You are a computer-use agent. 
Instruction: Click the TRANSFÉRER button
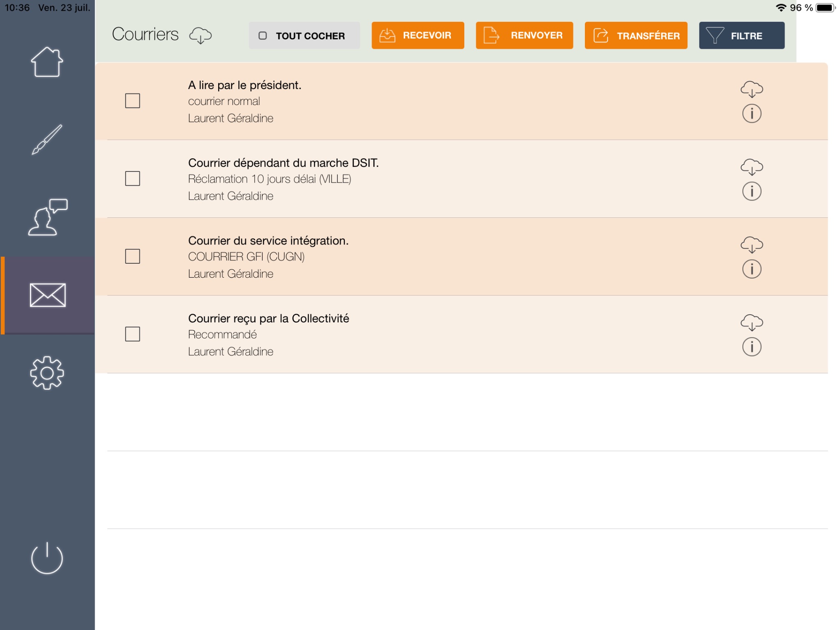point(636,36)
